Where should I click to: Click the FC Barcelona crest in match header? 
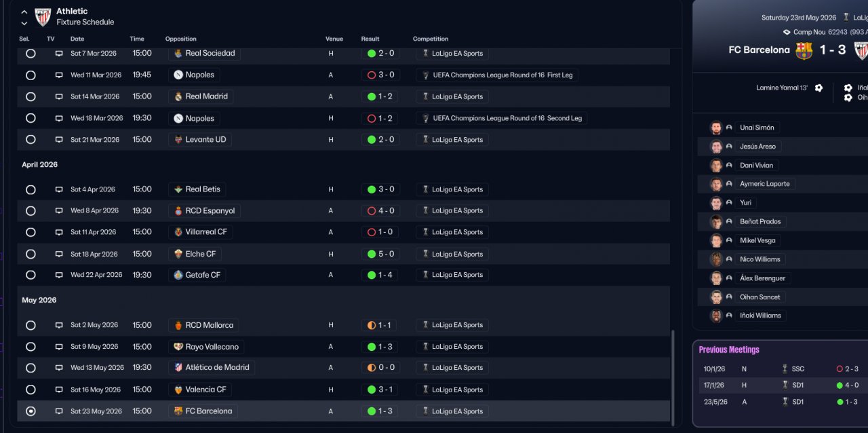point(804,50)
